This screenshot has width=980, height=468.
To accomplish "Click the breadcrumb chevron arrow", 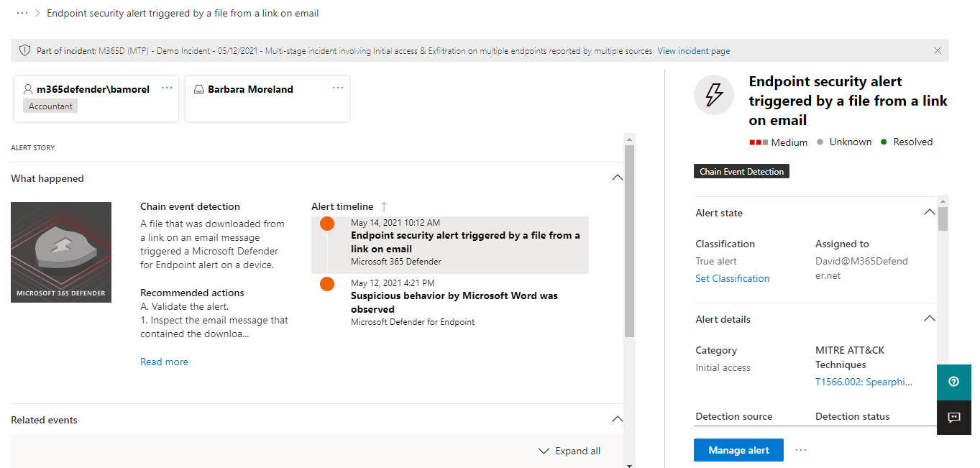I will (37, 13).
